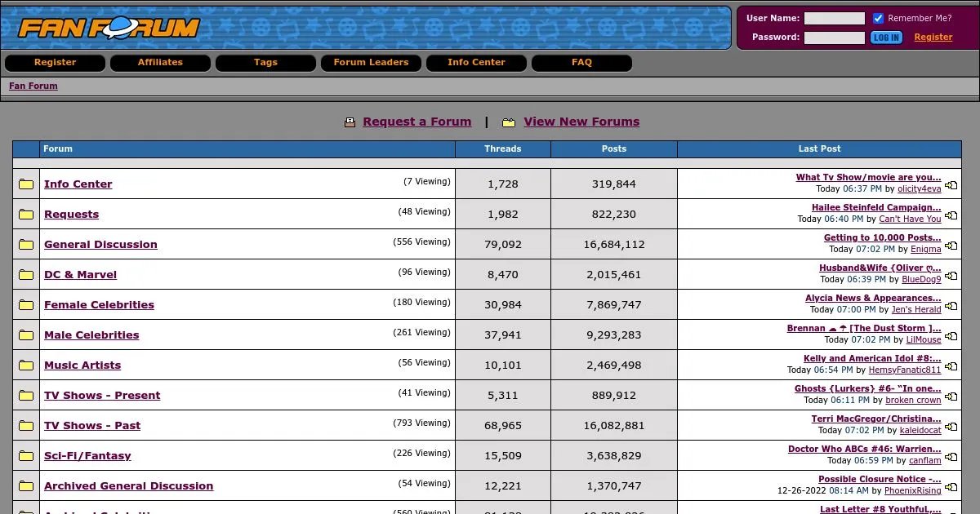Click the Fan Forum logo
Viewport: 980px width, 514px height.
pyautogui.click(x=109, y=28)
